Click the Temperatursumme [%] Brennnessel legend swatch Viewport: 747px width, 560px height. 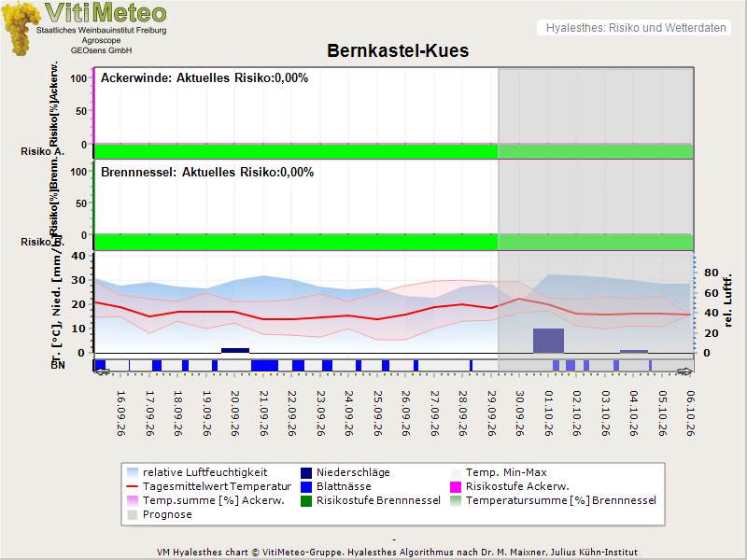click(456, 500)
